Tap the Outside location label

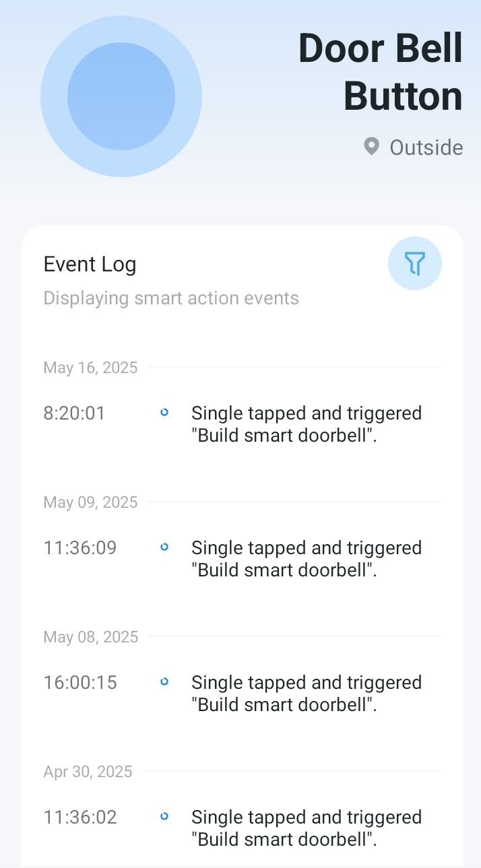pyautogui.click(x=426, y=147)
